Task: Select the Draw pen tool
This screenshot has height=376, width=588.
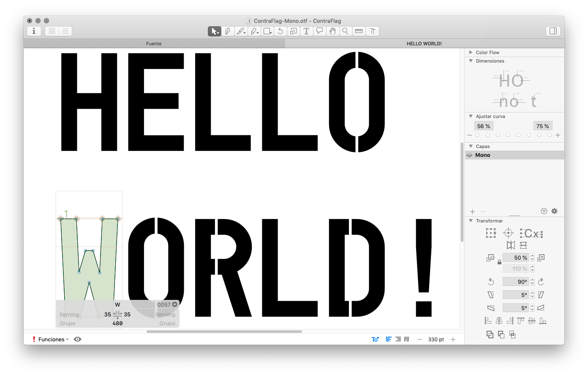Action: pyautogui.click(x=228, y=31)
